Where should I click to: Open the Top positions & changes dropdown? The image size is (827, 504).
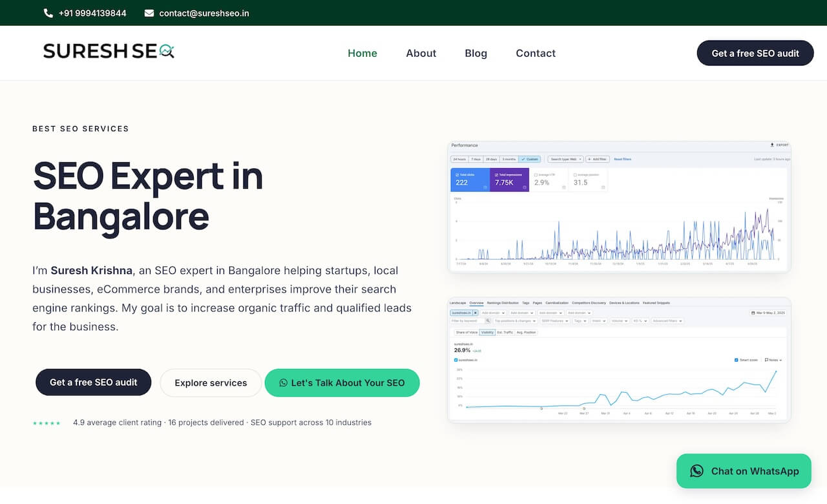[516, 321]
